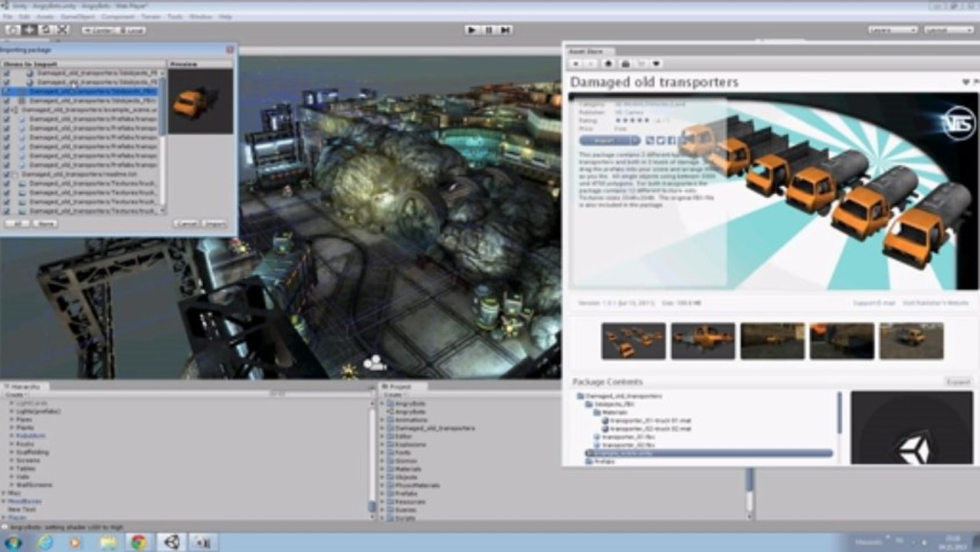
Task: Open the Component menu
Action: click(x=117, y=16)
